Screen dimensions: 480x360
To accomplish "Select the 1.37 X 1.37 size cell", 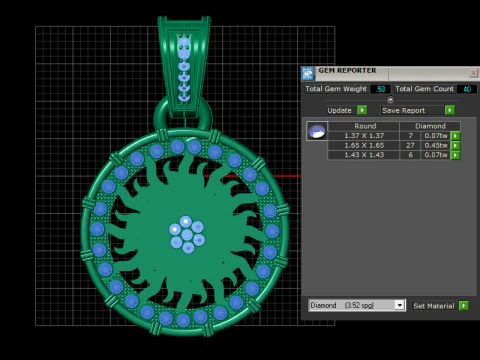I will (x=364, y=136).
